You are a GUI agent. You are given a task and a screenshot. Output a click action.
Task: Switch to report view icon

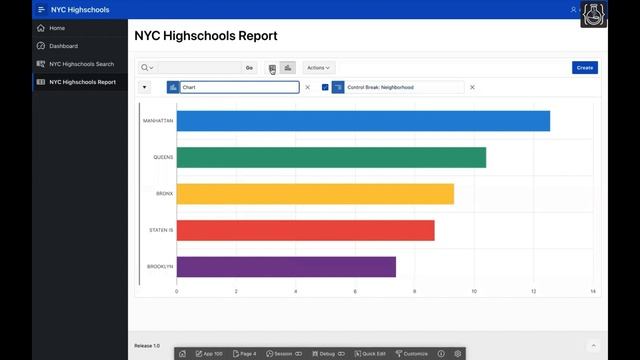[x=272, y=68]
